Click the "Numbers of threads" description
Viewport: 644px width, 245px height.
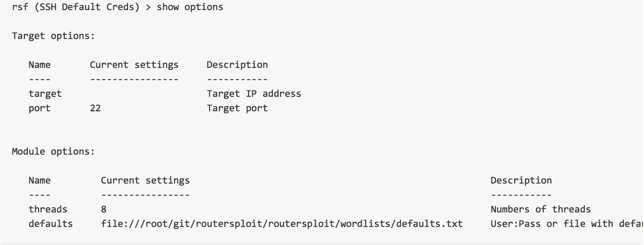pyautogui.click(x=541, y=210)
